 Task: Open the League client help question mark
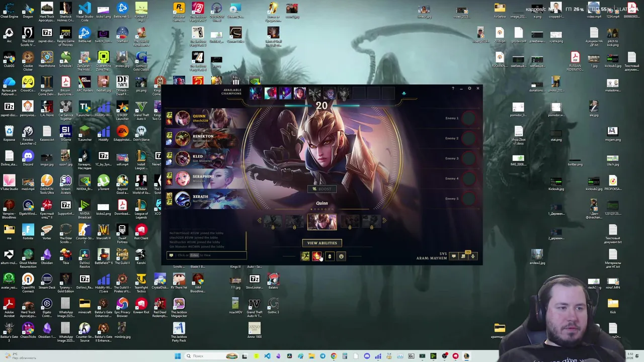(453, 88)
